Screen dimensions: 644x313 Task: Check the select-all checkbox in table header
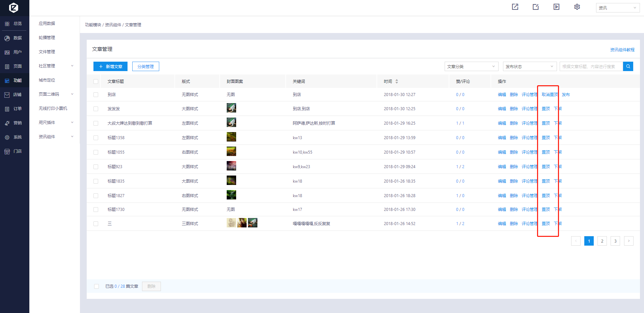click(x=96, y=82)
